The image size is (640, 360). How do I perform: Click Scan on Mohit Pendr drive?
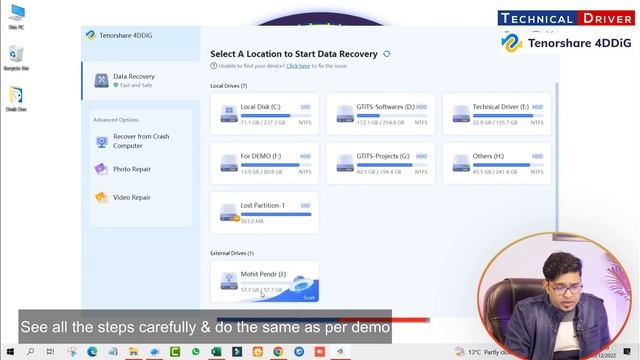(309, 298)
